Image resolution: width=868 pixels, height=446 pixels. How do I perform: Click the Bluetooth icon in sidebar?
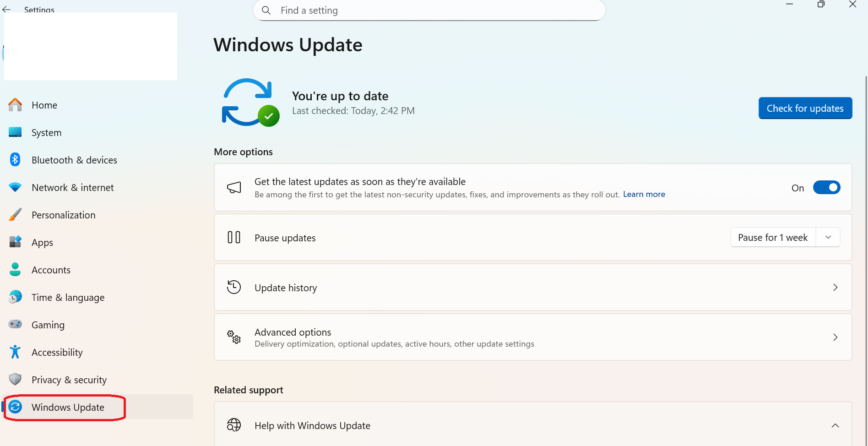click(15, 159)
